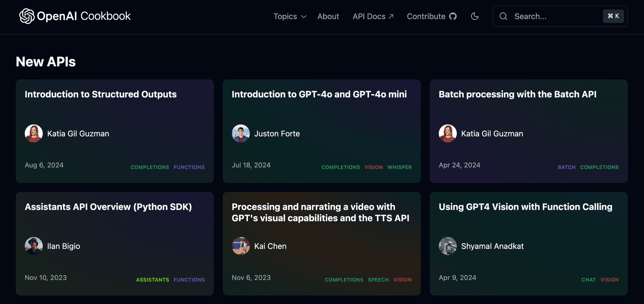The image size is (644, 304).
Task: Click COMPLETIONS tag on video narrating card
Action: tap(344, 280)
